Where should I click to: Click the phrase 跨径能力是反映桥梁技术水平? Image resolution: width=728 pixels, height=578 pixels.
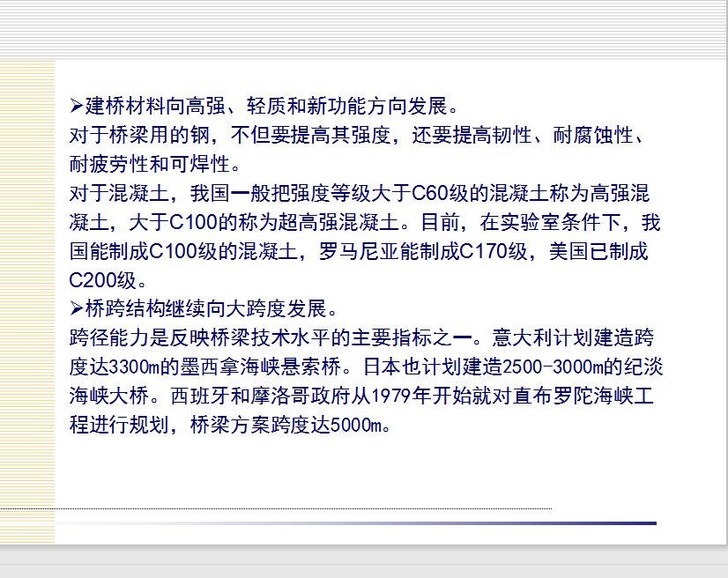tap(200, 337)
